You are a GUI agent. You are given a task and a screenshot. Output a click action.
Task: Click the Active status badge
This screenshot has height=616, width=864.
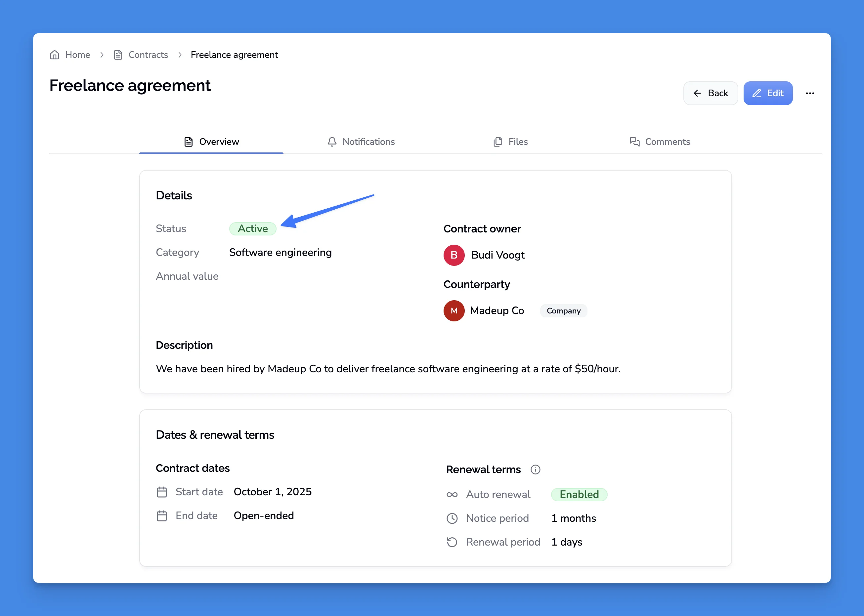tap(253, 229)
